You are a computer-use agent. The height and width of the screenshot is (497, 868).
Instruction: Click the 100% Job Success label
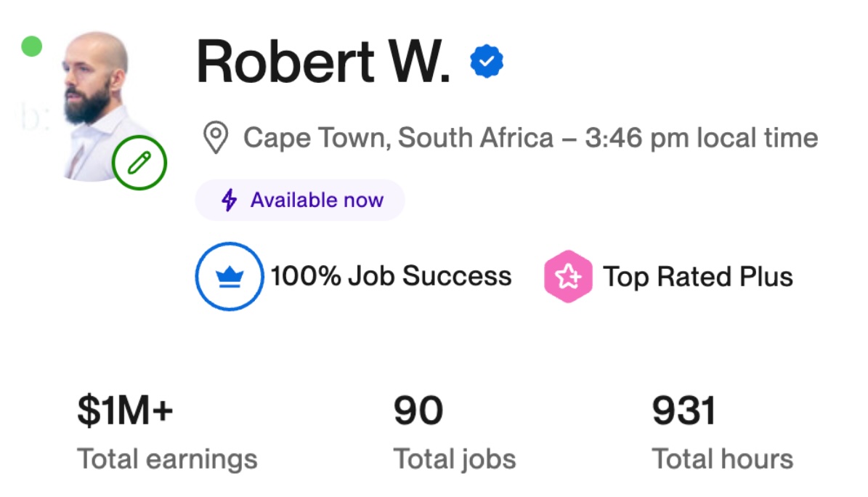tap(391, 277)
